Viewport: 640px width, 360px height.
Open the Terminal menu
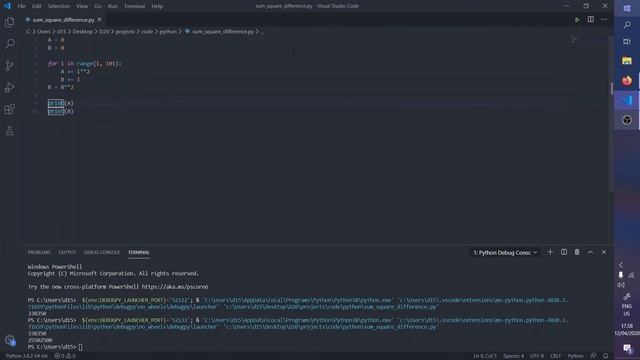tap(134, 6)
